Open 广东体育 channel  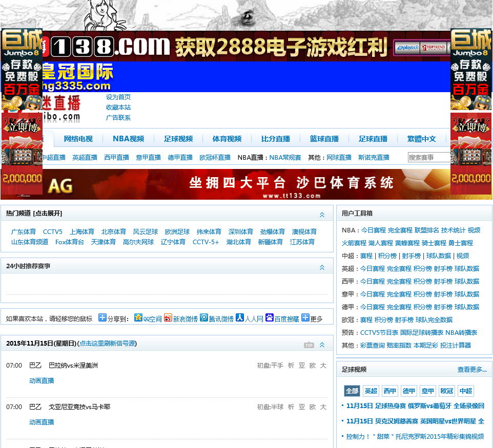[x=24, y=231]
